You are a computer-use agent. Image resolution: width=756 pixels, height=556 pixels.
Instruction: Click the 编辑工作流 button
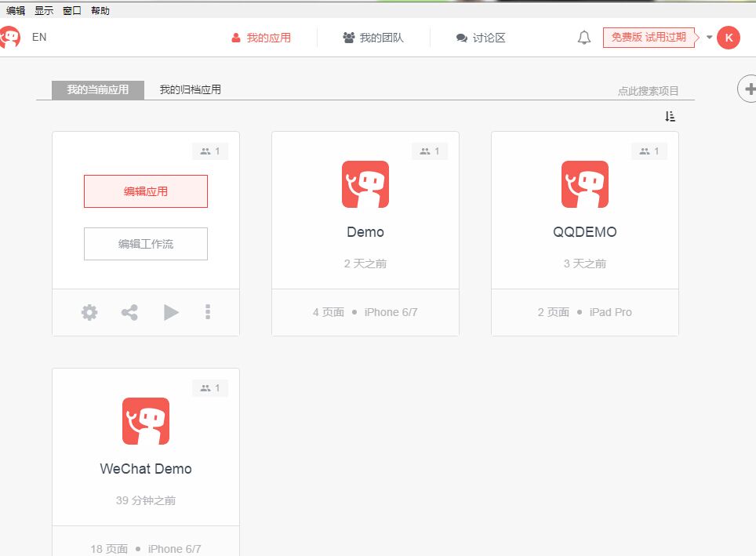pos(146,244)
